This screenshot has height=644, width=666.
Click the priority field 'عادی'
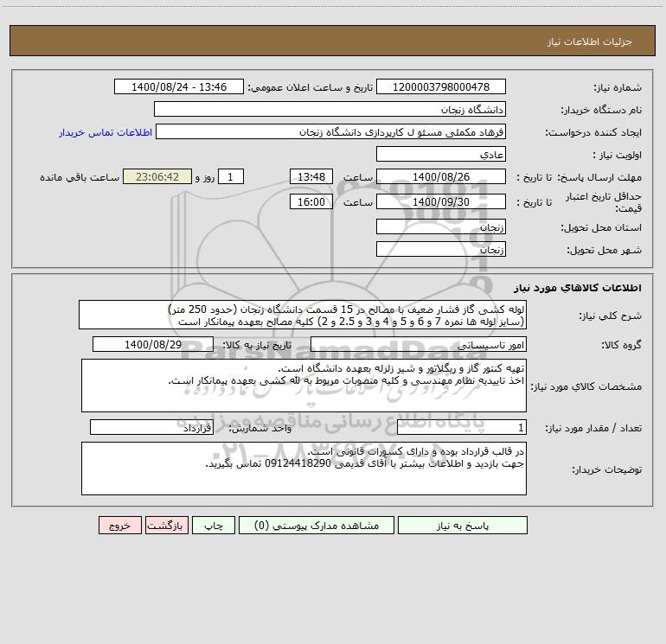tap(441, 154)
